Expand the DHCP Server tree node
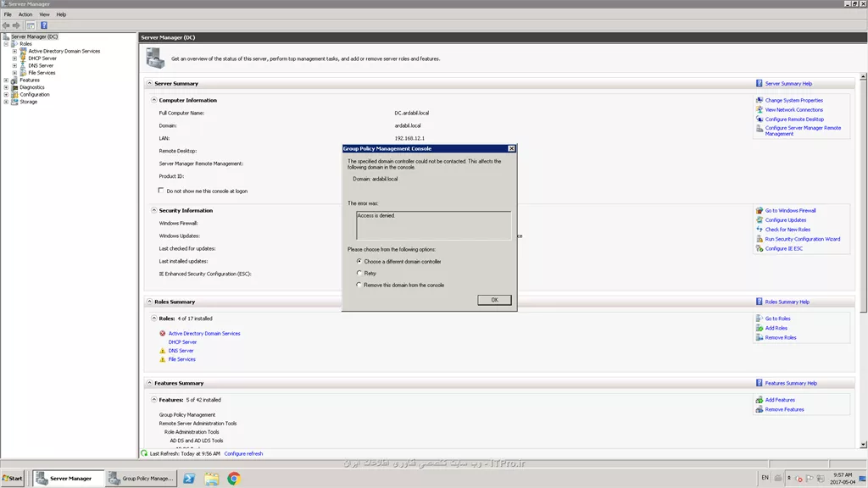This screenshot has height=488, width=868. click(x=14, y=58)
